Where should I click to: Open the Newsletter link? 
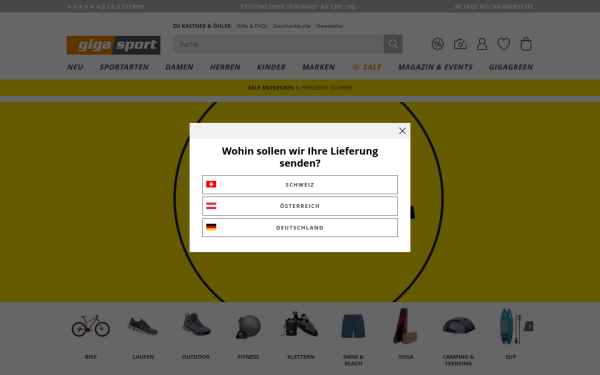(329, 26)
